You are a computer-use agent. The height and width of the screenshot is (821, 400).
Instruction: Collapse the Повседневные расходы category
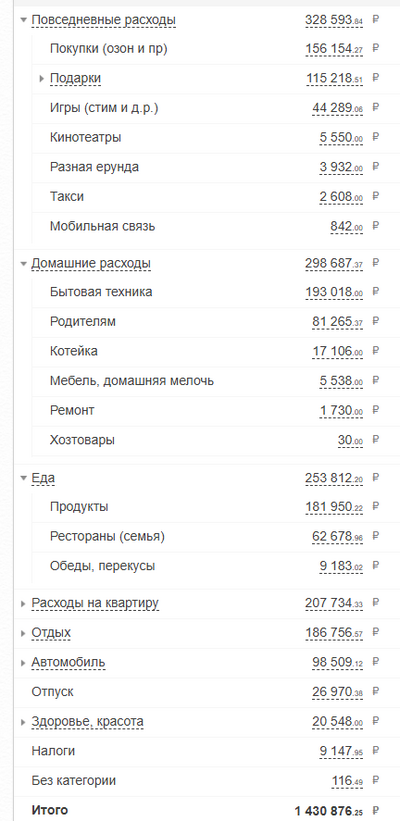pyautogui.click(x=23, y=20)
